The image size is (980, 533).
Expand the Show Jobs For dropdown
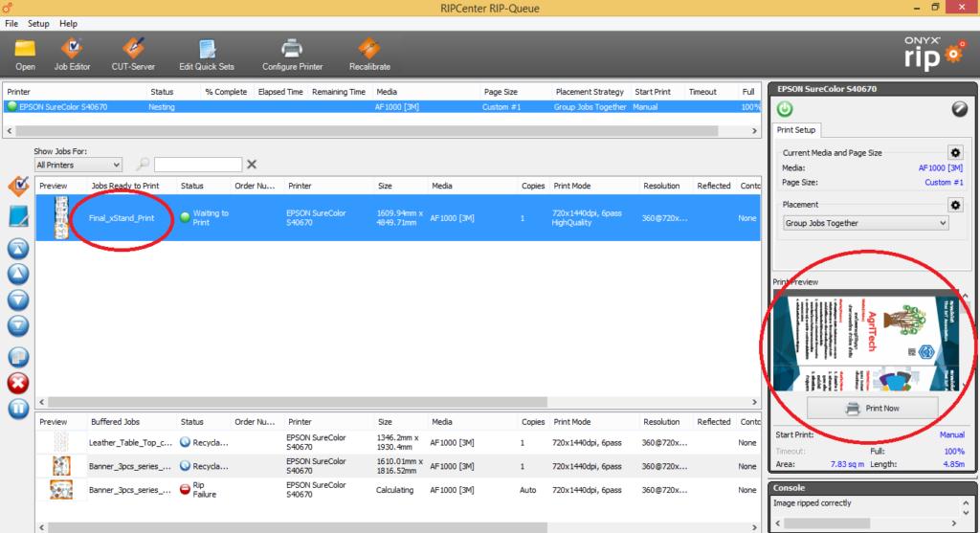click(x=78, y=165)
